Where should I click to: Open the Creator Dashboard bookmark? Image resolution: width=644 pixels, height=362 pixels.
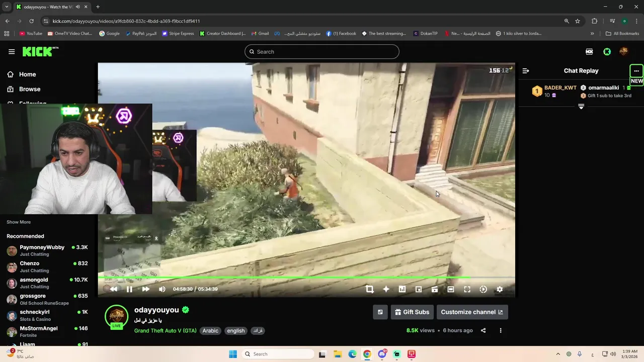pyautogui.click(x=222, y=34)
